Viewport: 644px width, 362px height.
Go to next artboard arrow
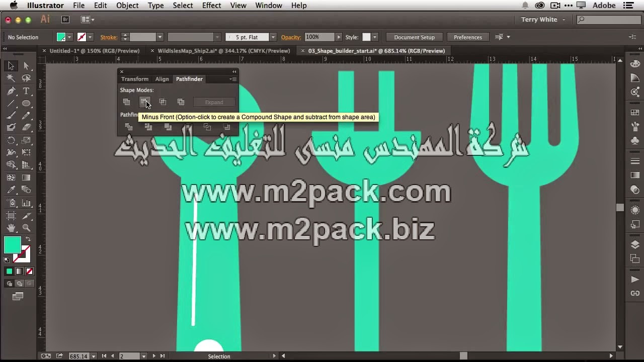(154, 356)
